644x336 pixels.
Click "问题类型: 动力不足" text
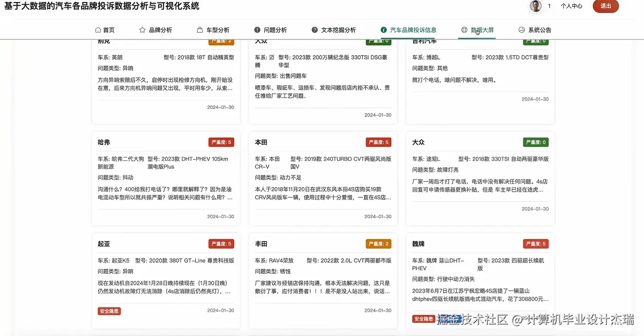tap(278, 178)
